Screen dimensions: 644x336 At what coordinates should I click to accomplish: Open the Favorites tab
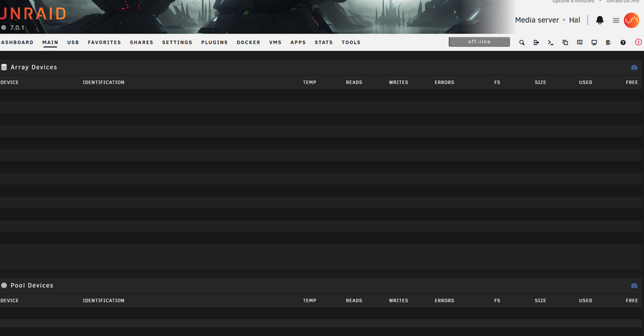[x=104, y=42]
